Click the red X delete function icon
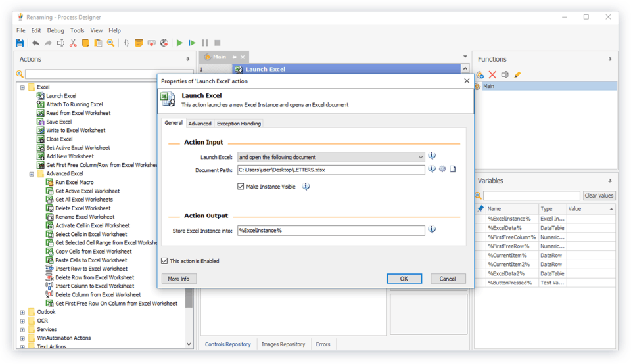 point(492,74)
